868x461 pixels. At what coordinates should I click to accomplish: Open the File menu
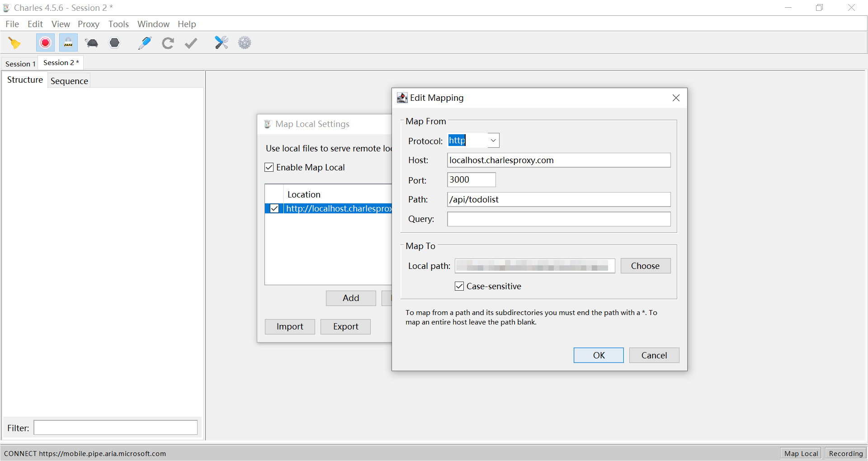pos(12,24)
